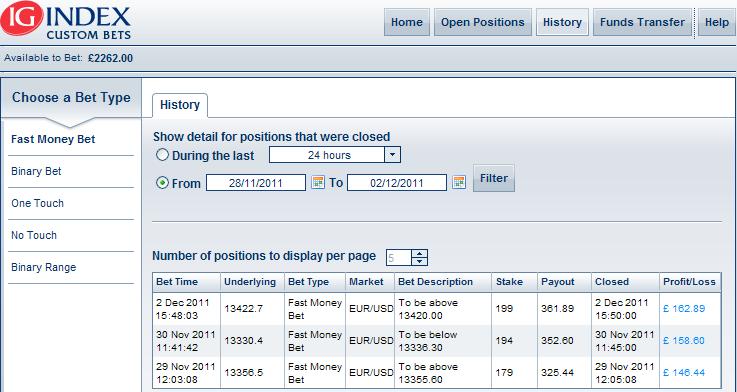Switch to the History tab
Screen dimensions: 737x392
[180, 105]
